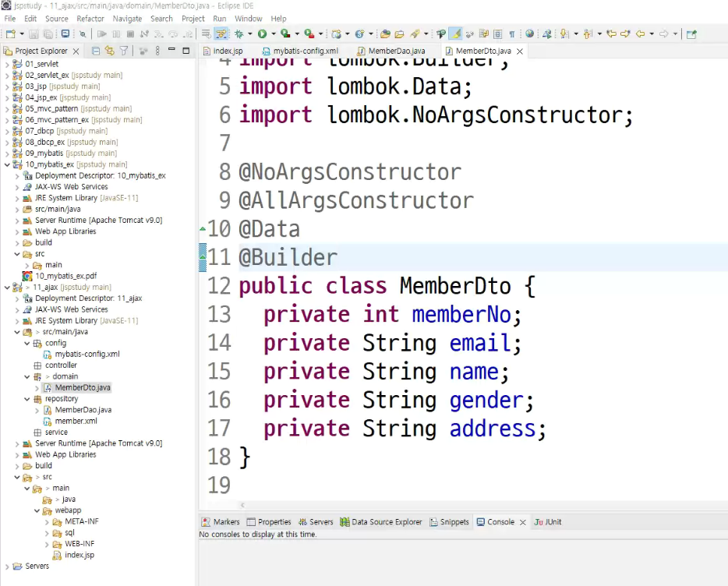
Task: Click the New Dynamic Web Project icon
Action: tap(336, 34)
